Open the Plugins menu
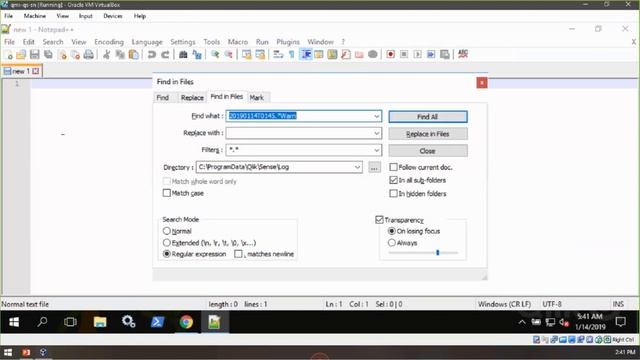The width and height of the screenshot is (640, 360). point(288,42)
